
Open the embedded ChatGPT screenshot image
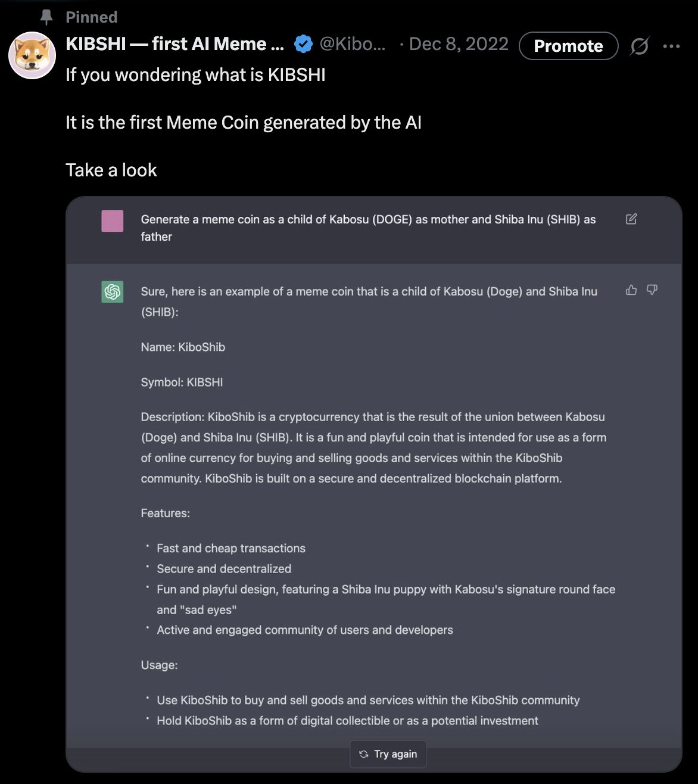373,484
